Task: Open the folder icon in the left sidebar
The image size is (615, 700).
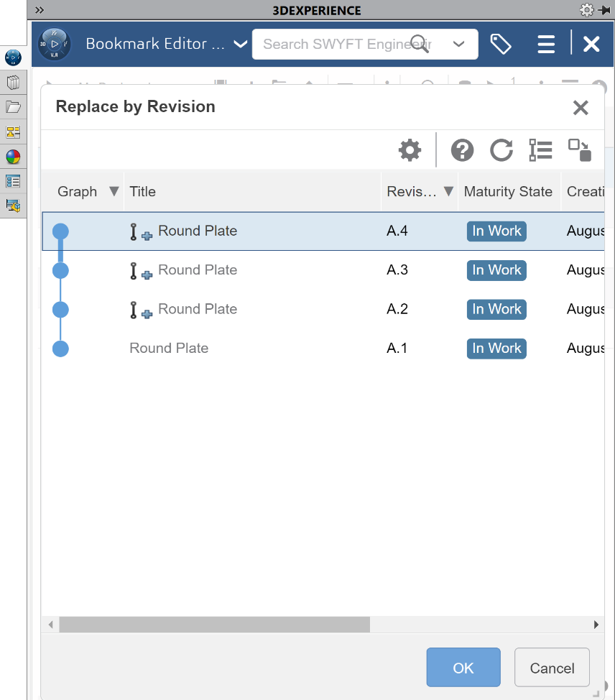Action: click(13, 107)
